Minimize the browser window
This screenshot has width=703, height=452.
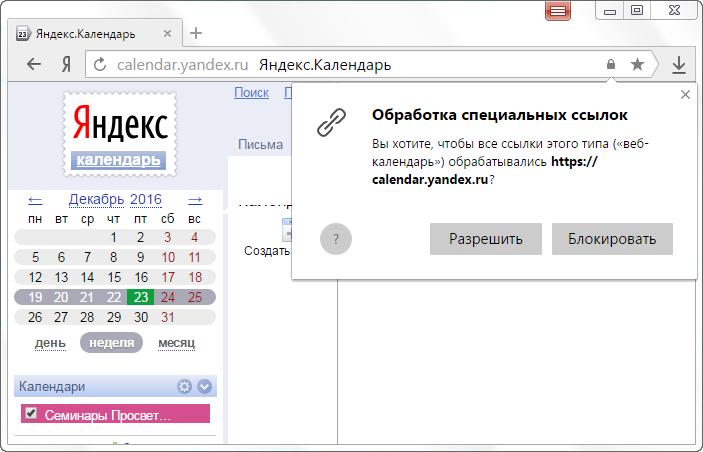[610, 11]
